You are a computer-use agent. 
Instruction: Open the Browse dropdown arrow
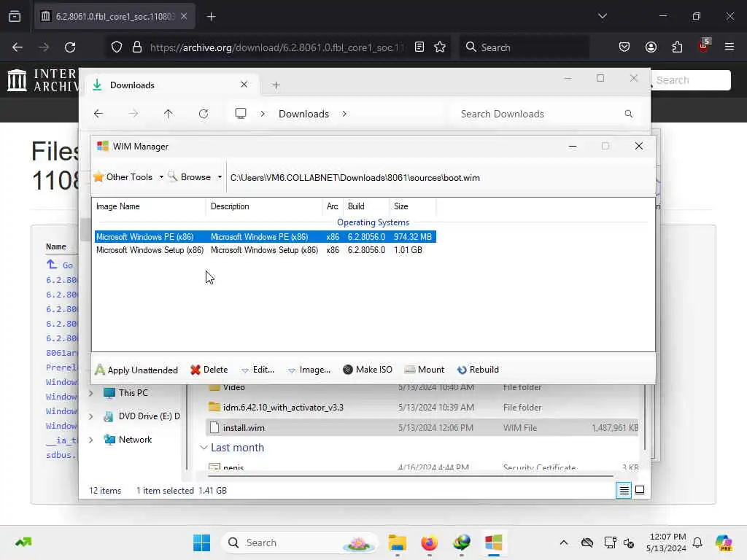[220, 177]
